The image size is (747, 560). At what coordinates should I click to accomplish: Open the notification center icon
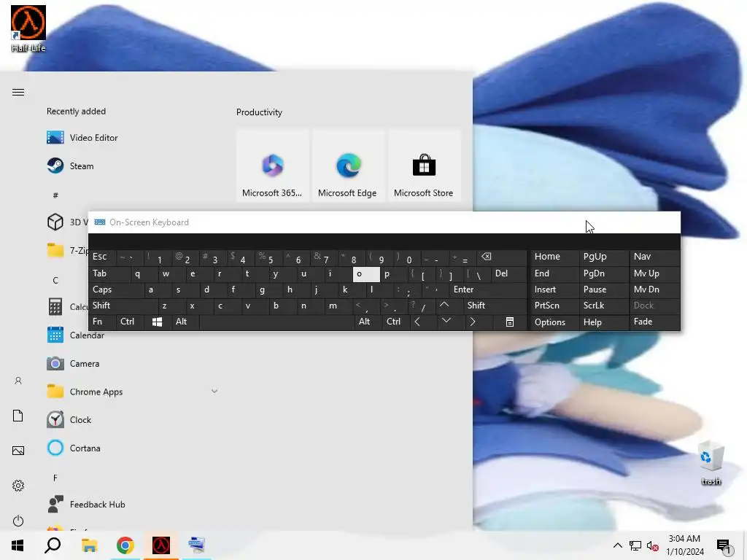(x=724, y=545)
